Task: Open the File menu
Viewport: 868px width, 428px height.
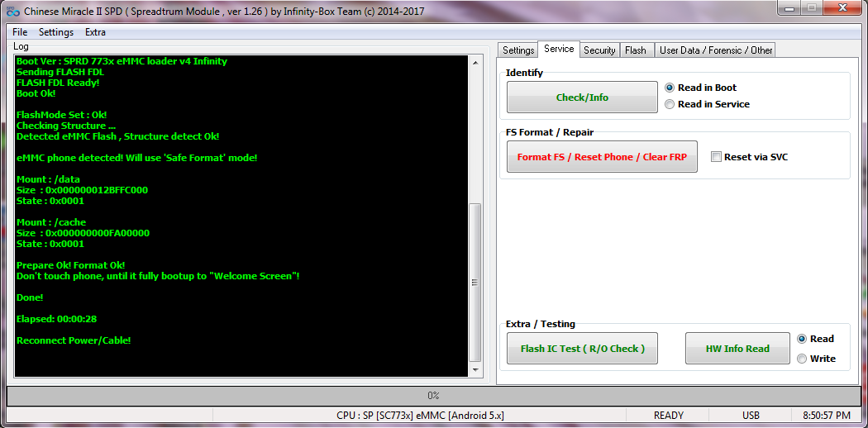Action: (20, 32)
